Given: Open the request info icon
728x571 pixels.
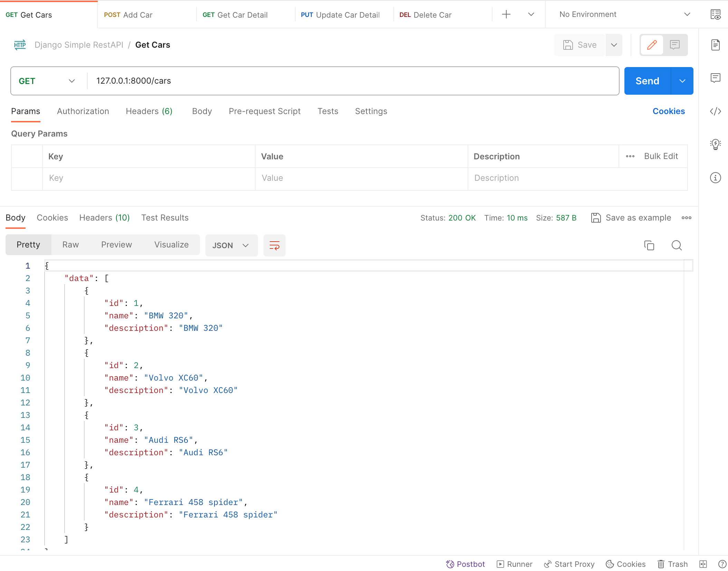Looking at the screenshot, I should click(x=715, y=178).
